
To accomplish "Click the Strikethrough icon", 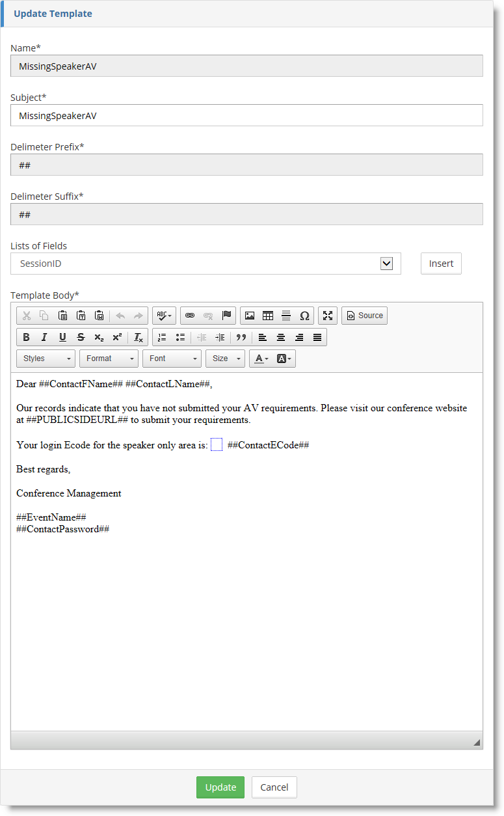I will click(x=81, y=337).
